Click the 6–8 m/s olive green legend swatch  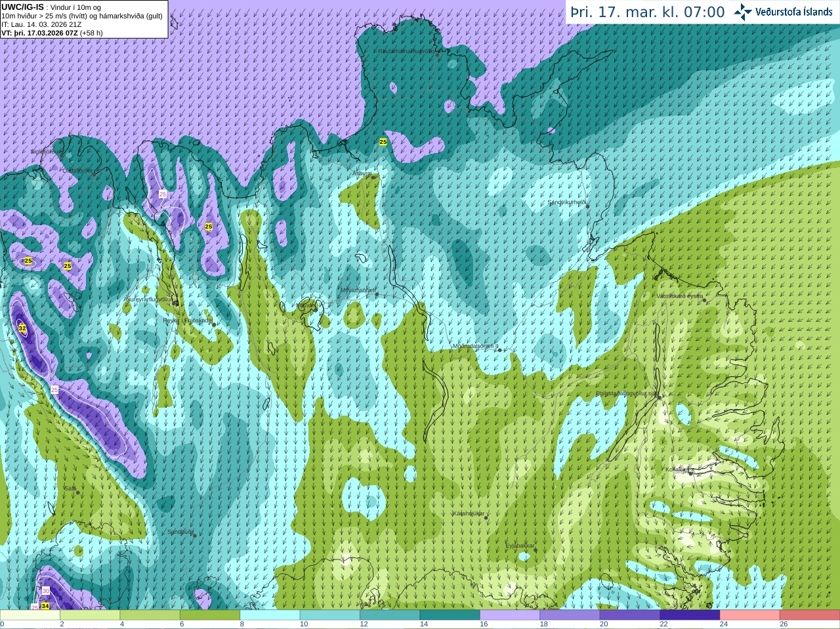(x=210, y=615)
